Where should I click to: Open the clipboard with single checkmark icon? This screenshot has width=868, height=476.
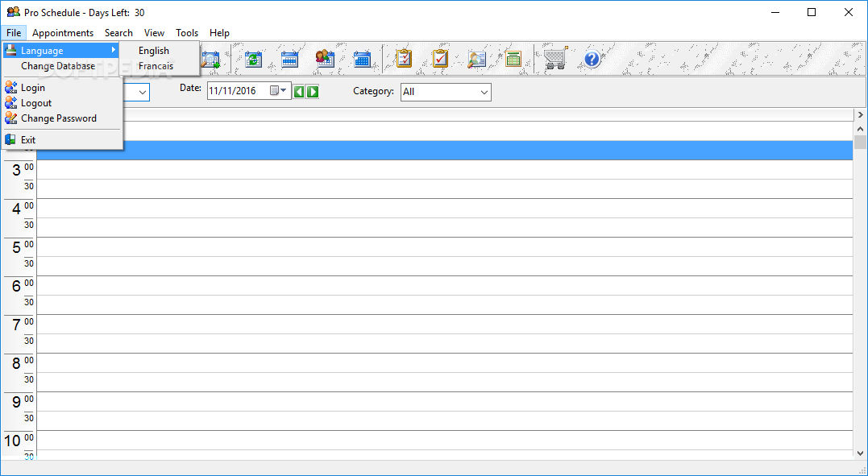(x=440, y=59)
